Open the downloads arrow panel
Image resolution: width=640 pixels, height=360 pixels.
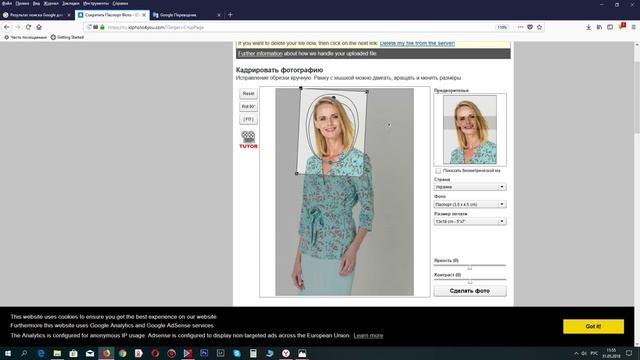tap(588, 27)
